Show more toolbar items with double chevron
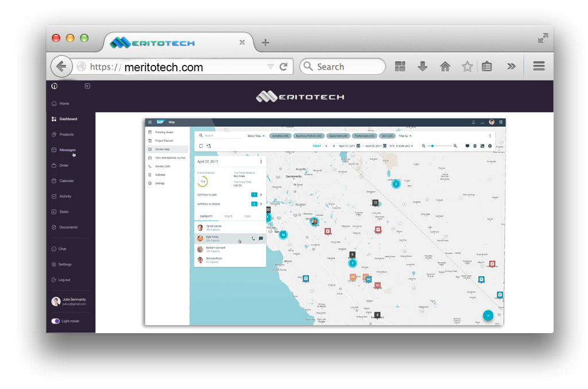The image size is (588, 389). 511,67
